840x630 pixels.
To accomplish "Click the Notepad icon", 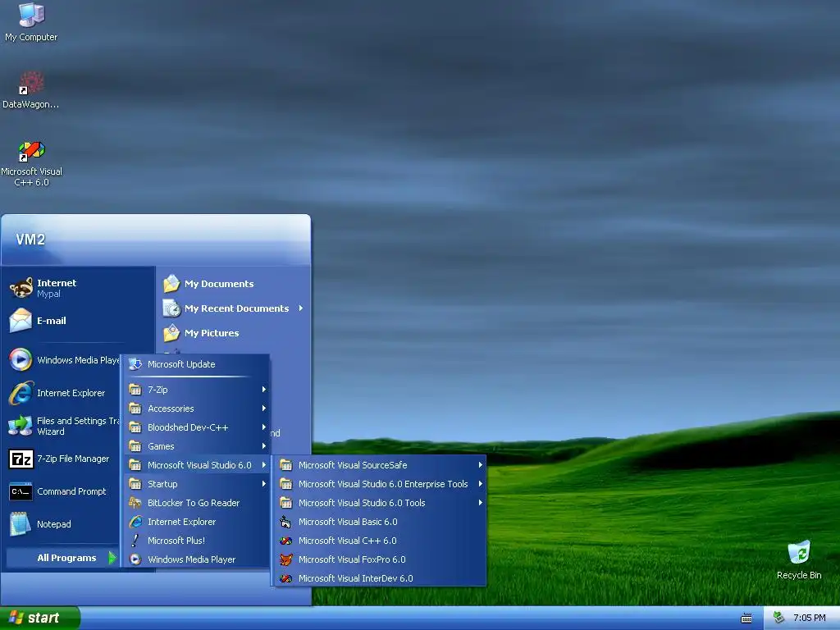I will pos(21,524).
